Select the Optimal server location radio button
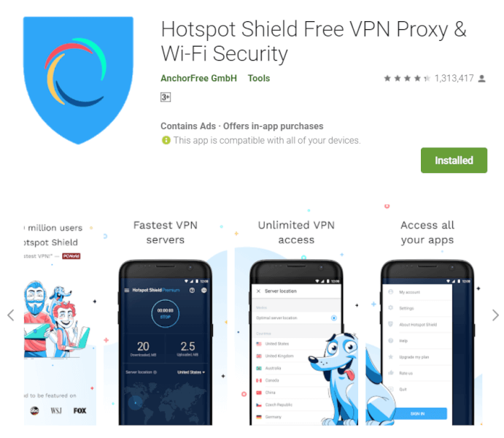Screen dimensions: 504x438 (x=333, y=318)
